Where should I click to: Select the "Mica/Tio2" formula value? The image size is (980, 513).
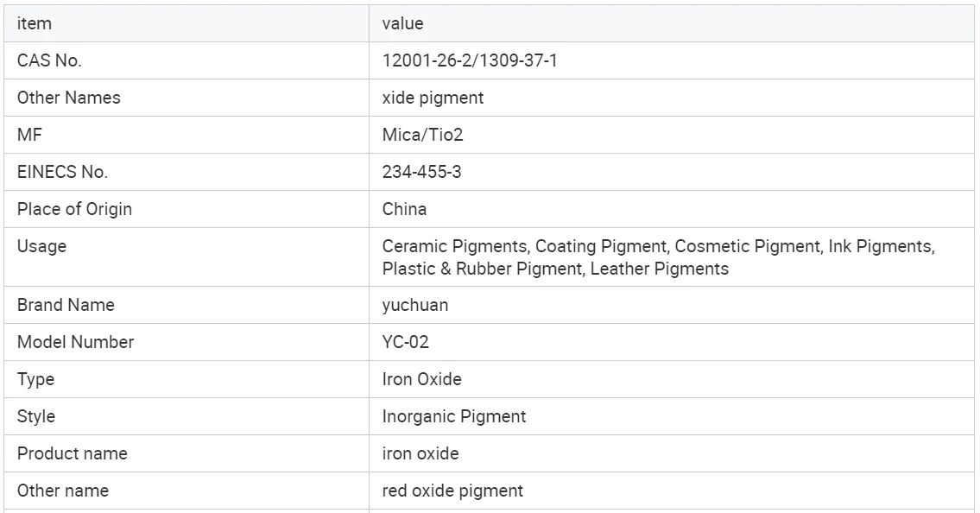(x=423, y=135)
